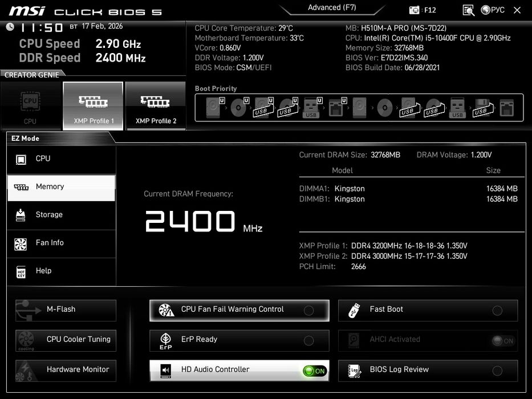Click the fan warning icon on CPU Fan Fail
This screenshot has width=532, height=399.
166,310
